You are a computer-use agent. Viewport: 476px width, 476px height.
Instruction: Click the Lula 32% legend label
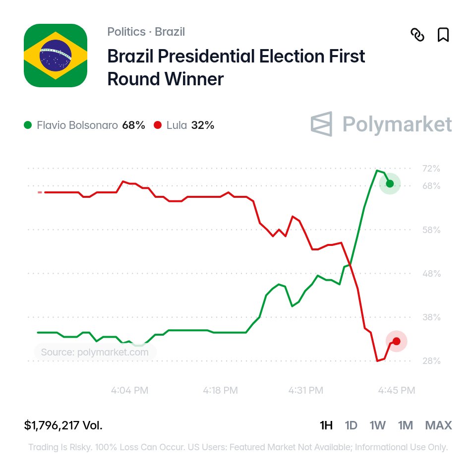[x=190, y=125]
